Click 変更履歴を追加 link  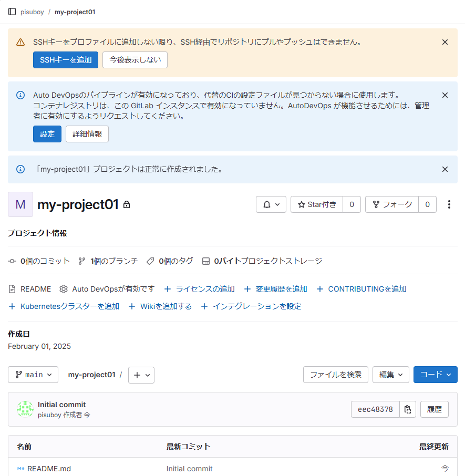[x=276, y=289]
